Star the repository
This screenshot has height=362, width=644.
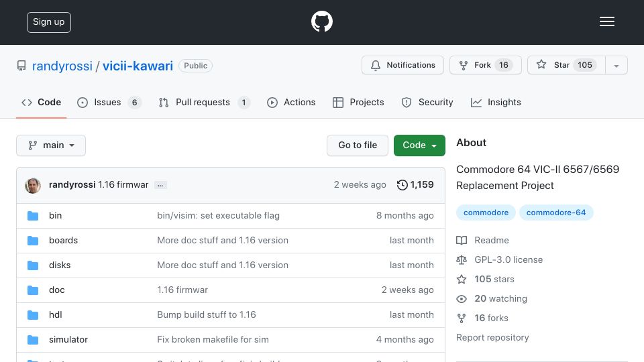(x=566, y=65)
